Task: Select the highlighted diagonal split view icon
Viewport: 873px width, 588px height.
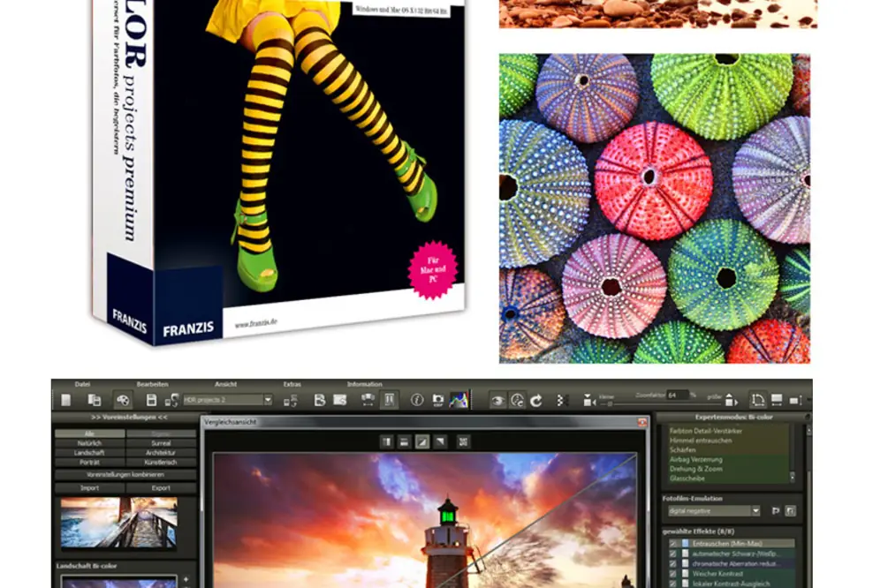Action: pyautogui.click(x=422, y=441)
